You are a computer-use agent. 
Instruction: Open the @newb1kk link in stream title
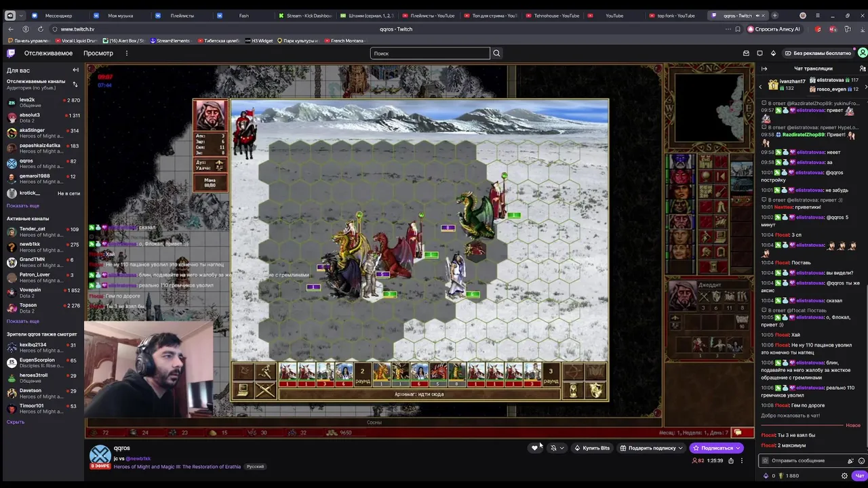138,459
